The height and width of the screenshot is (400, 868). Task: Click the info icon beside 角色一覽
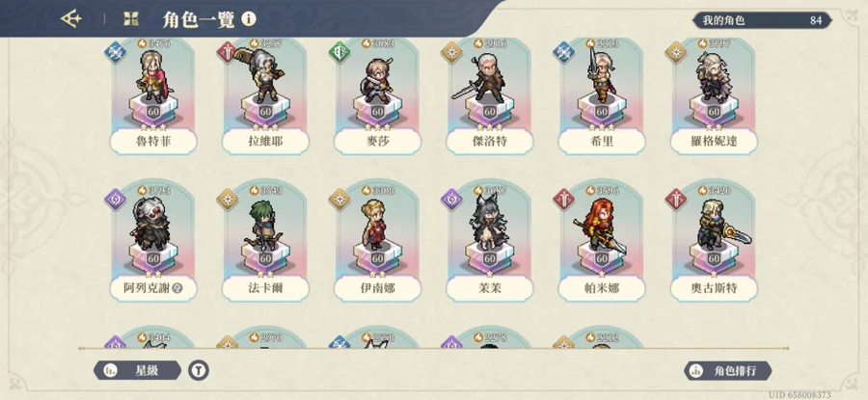(x=249, y=19)
